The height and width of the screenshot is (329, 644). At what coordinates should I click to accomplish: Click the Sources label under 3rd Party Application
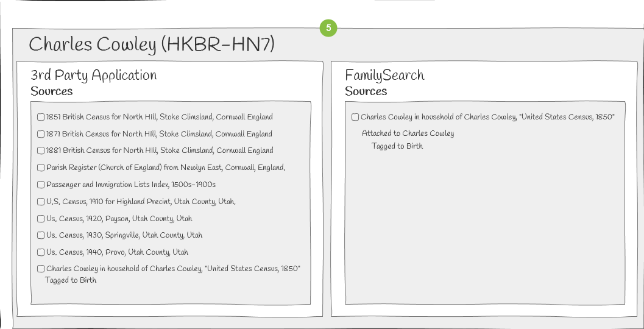[52, 91]
